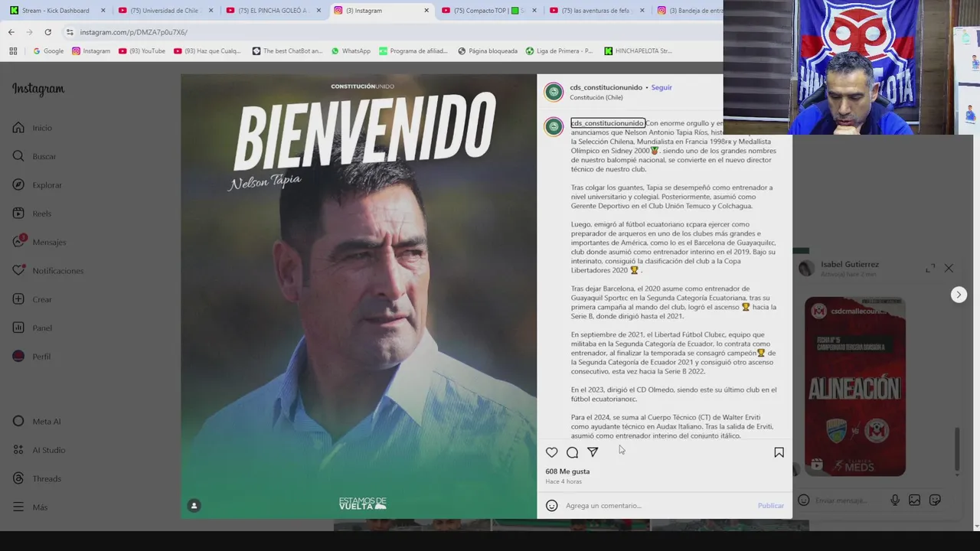Attach a photo via chat image icon
980x551 pixels.
(914, 500)
